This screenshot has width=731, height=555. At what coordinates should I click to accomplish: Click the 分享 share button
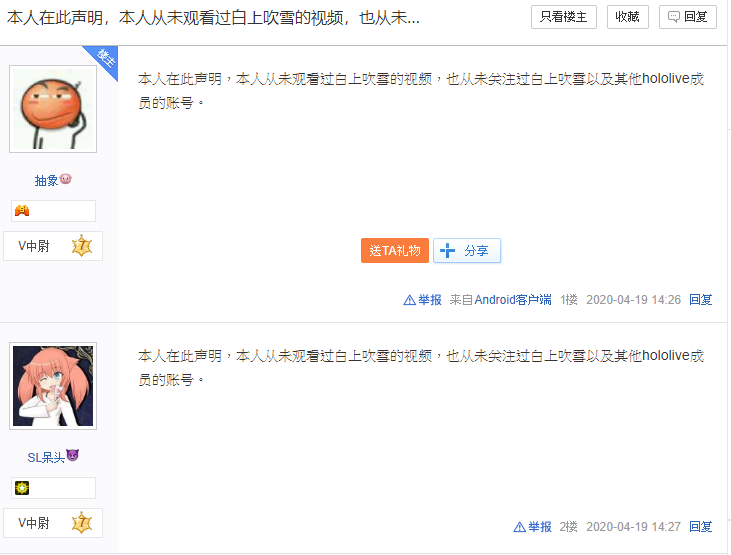tap(467, 250)
